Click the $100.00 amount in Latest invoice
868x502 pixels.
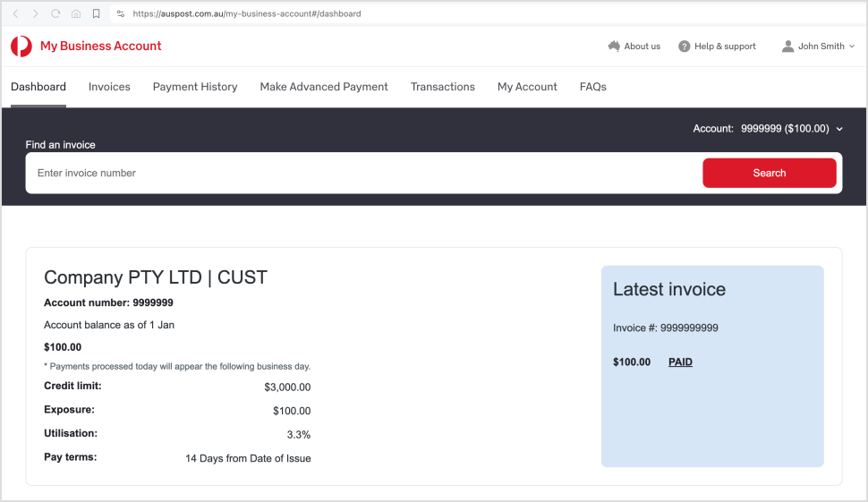(x=632, y=362)
